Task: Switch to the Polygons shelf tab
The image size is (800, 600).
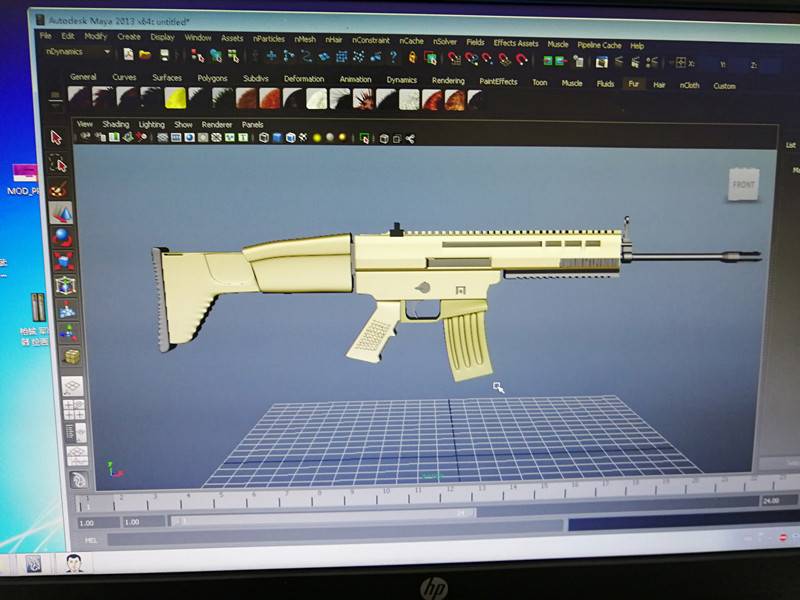Action: (x=212, y=78)
